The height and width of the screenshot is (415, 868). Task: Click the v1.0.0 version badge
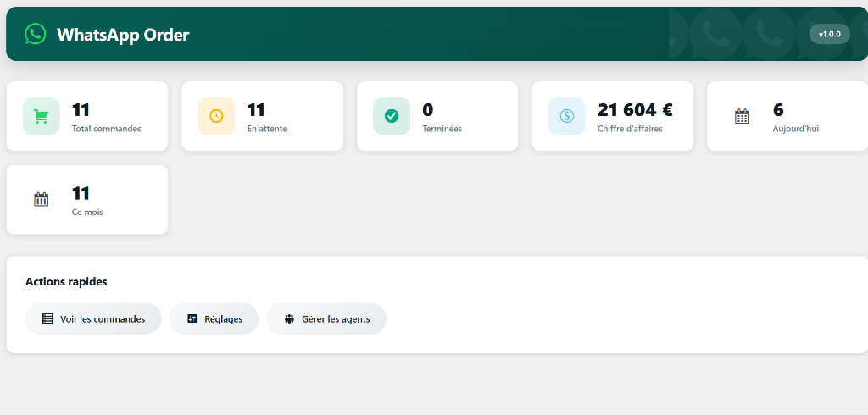point(829,34)
